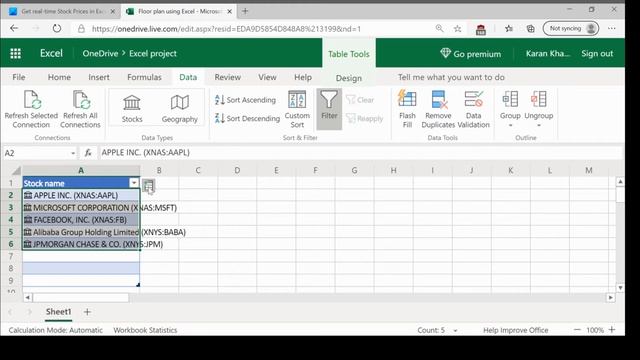Screen dimensions: 640x360
Task: Switch to the View tab
Action: [267, 77]
